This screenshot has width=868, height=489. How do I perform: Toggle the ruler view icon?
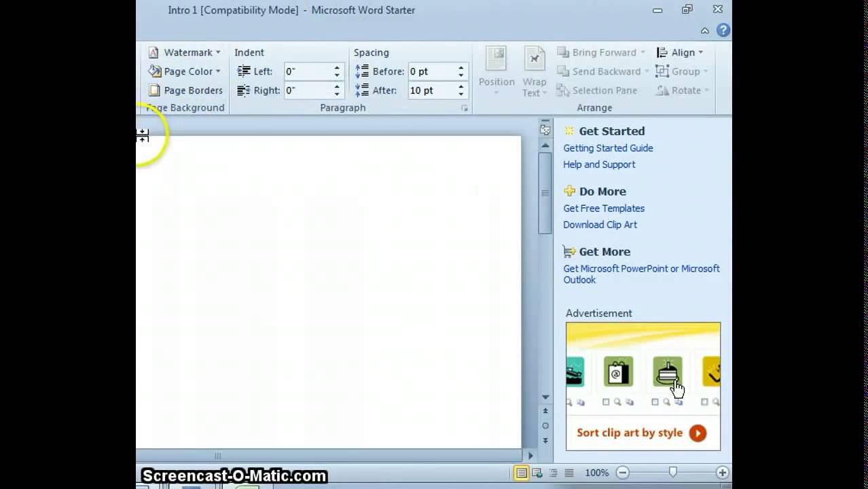[x=545, y=129]
